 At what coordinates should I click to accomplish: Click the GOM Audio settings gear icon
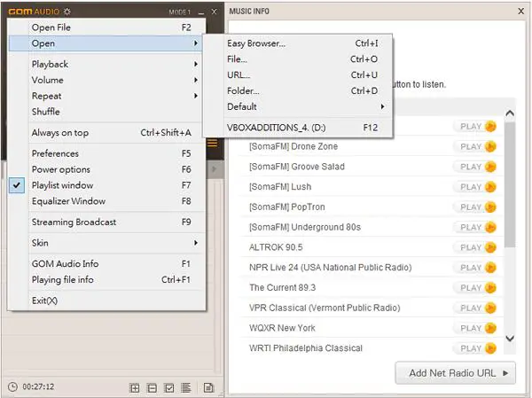click(x=67, y=12)
